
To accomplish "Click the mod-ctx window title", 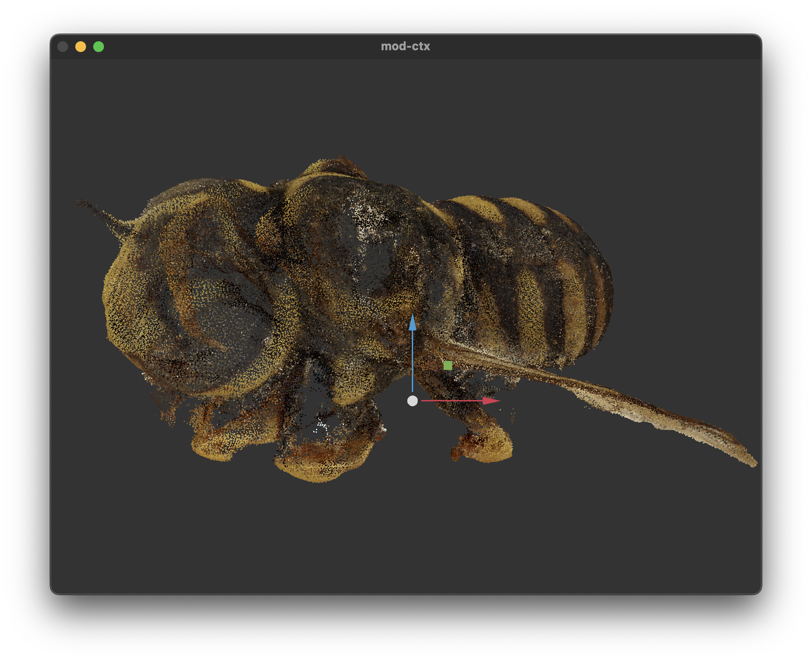I will pos(405,47).
